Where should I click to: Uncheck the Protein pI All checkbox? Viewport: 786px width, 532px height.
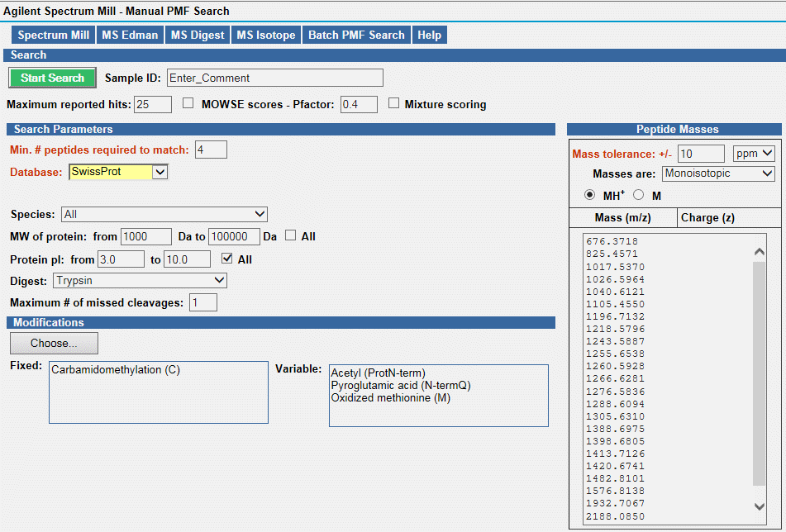pyautogui.click(x=226, y=259)
